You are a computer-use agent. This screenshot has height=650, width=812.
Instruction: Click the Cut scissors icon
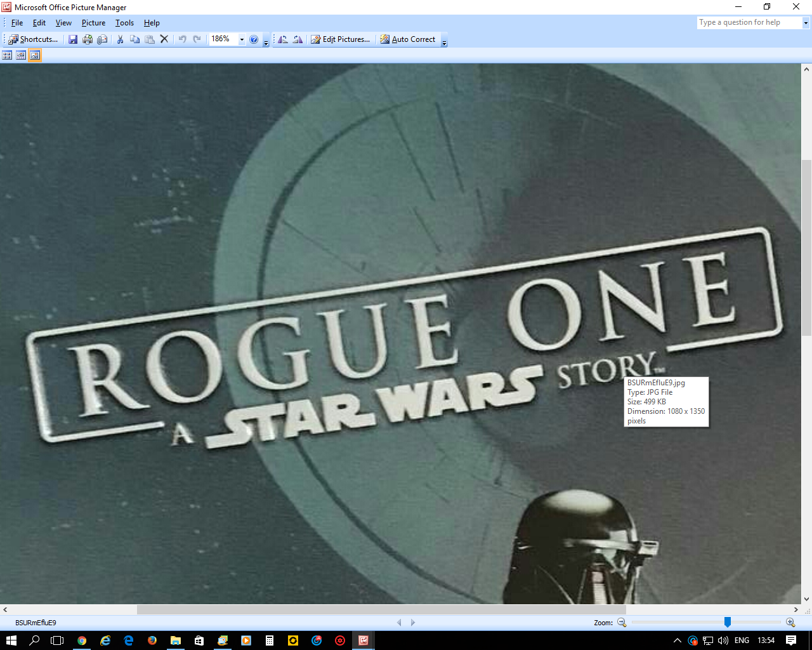(120, 39)
